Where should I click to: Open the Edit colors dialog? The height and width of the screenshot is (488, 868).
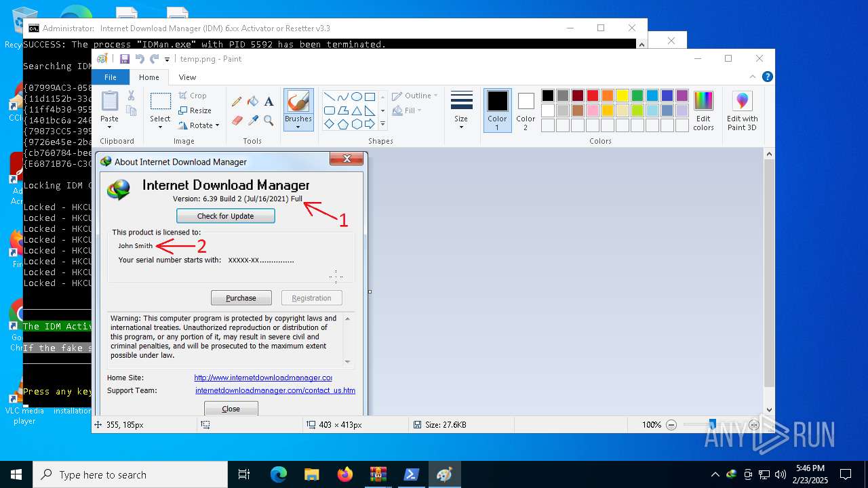703,110
